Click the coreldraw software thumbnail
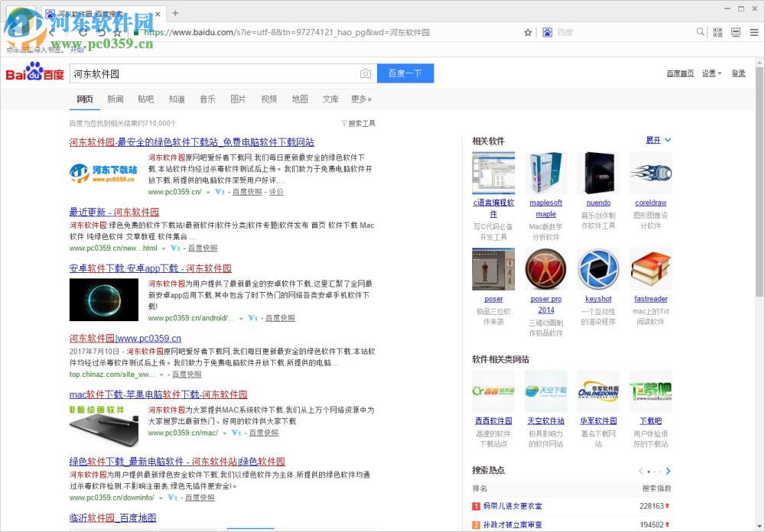The height and width of the screenshot is (532, 765). [x=650, y=173]
